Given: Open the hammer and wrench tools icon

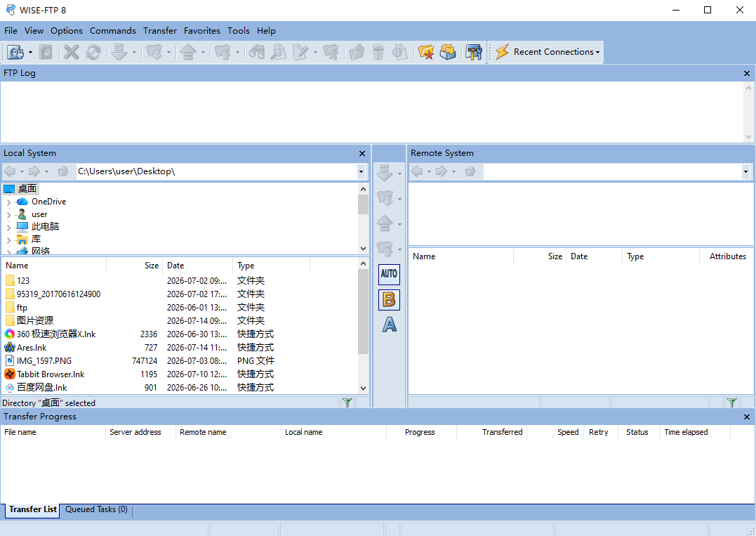Looking at the screenshot, I should (473, 51).
